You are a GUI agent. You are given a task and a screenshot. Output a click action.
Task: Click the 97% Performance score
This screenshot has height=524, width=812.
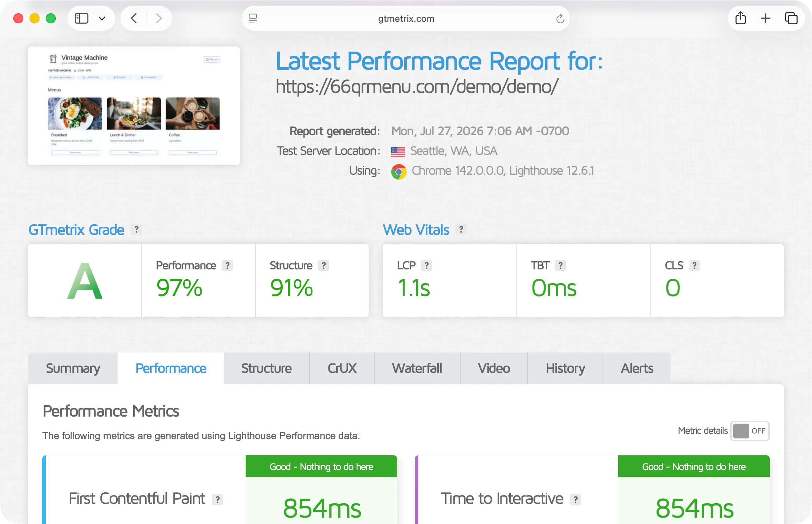click(179, 288)
